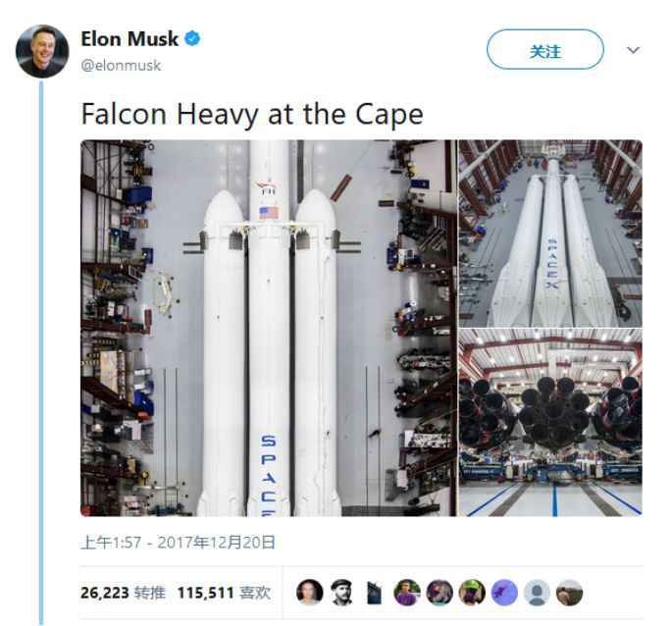Click the first liker avatar
Screen dimensions: 672x626
[309, 593]
